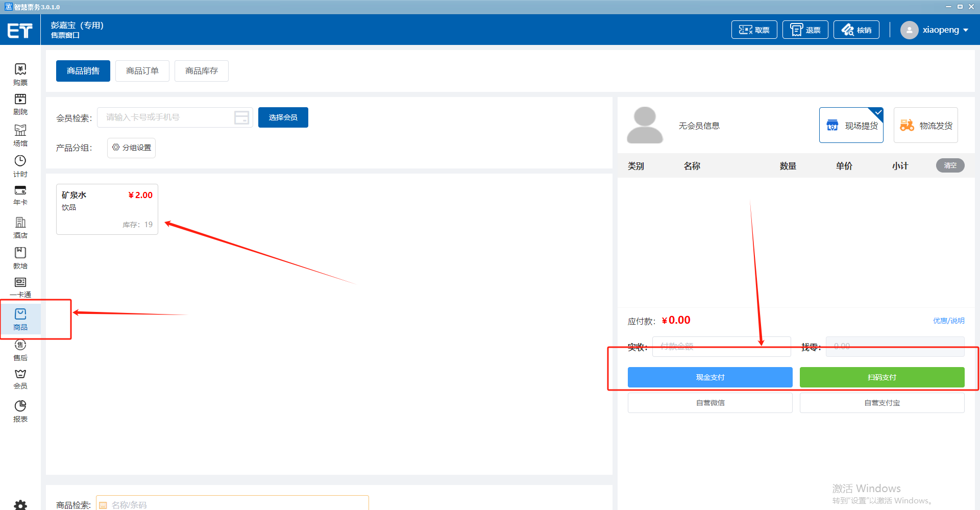
Task: Open the 会员 membership sidebar icon
Action: (20, 378)
